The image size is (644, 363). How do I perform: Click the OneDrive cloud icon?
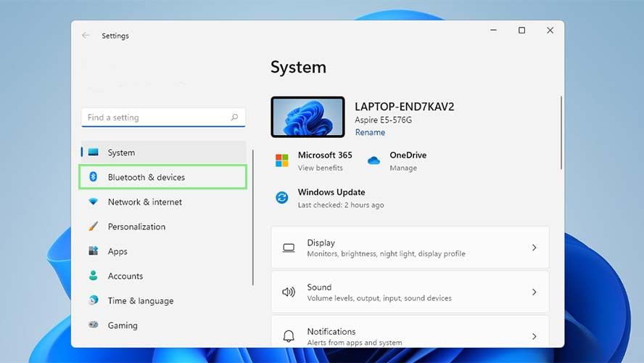373,160
